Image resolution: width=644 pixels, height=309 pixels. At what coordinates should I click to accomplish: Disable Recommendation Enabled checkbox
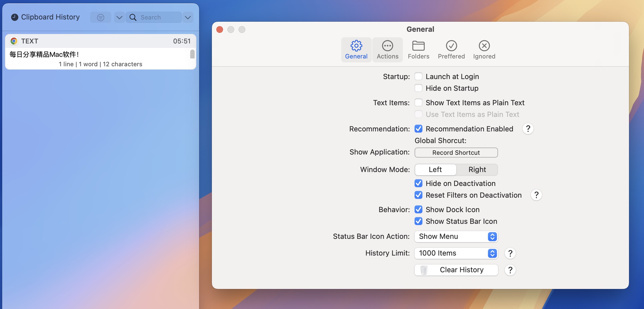coord(418,129)
